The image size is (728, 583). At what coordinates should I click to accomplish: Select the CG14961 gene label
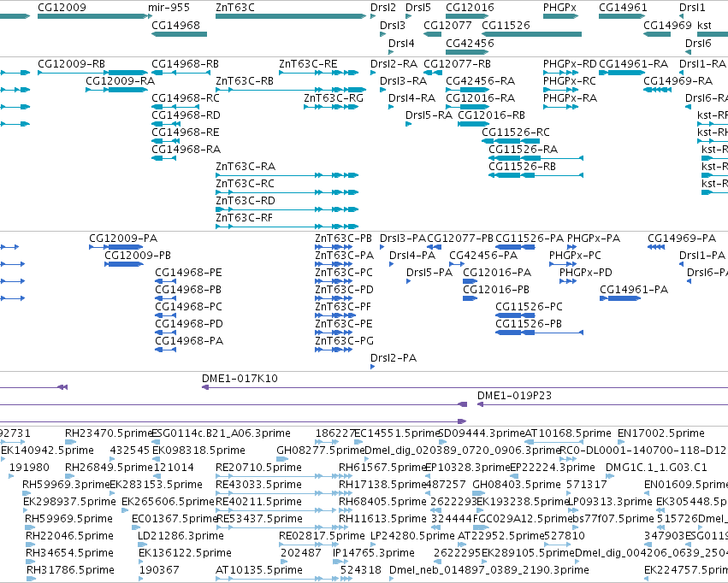point(623,8)
